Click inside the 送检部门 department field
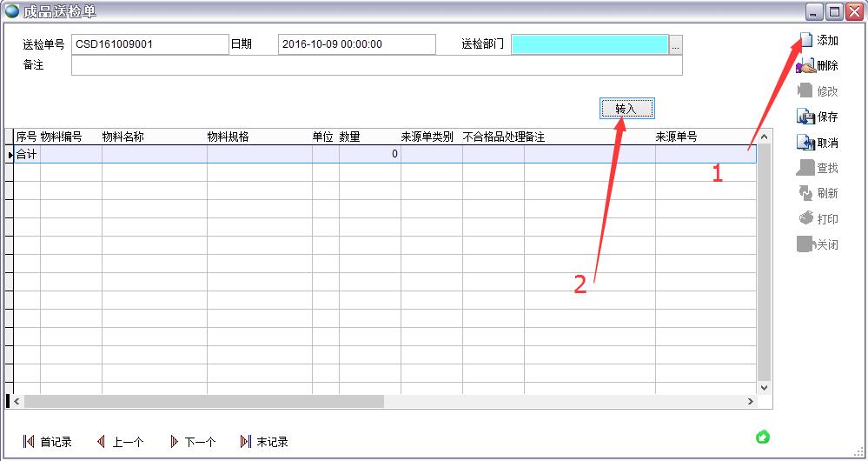868x461 pixels. pyautogui.click(x=589, y=44)
